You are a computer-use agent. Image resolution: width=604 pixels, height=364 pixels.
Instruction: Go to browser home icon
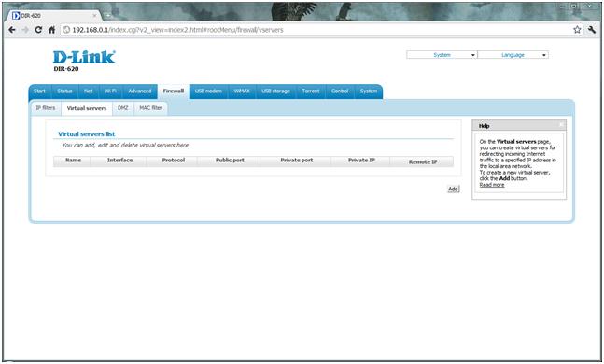click(51, 30)
